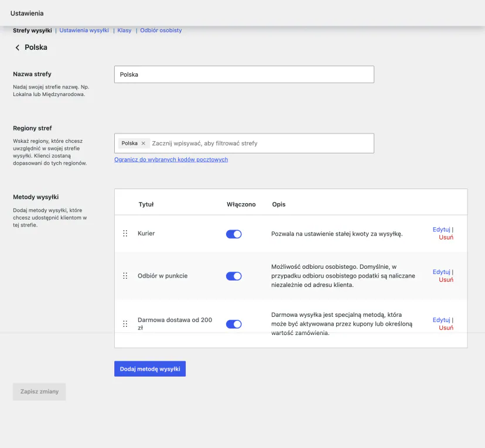Select the Darmowa dostawa od 200 zł title

pyautogui.click(x=175, y=324)
